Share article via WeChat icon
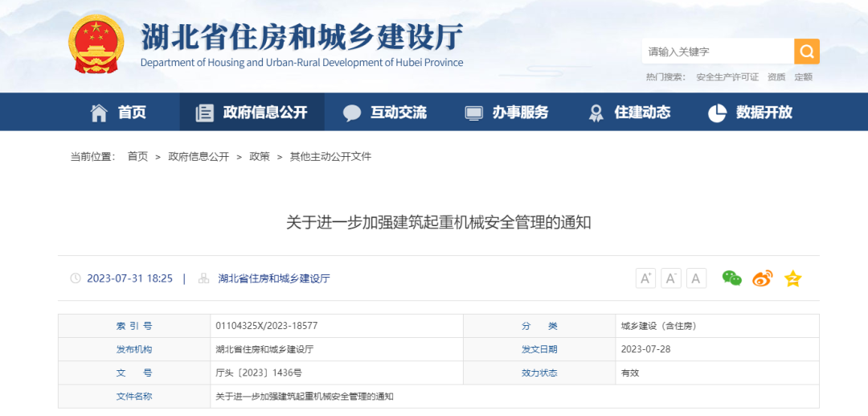 [731, 278]
